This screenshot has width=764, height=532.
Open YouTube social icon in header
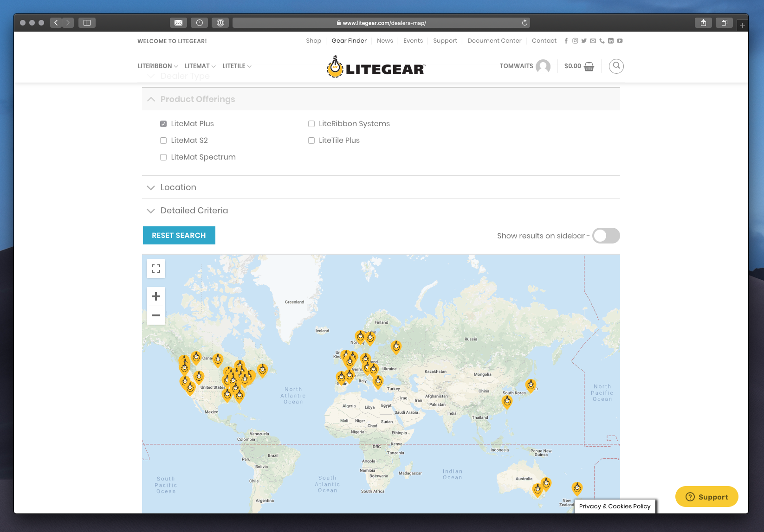(620, 41)
